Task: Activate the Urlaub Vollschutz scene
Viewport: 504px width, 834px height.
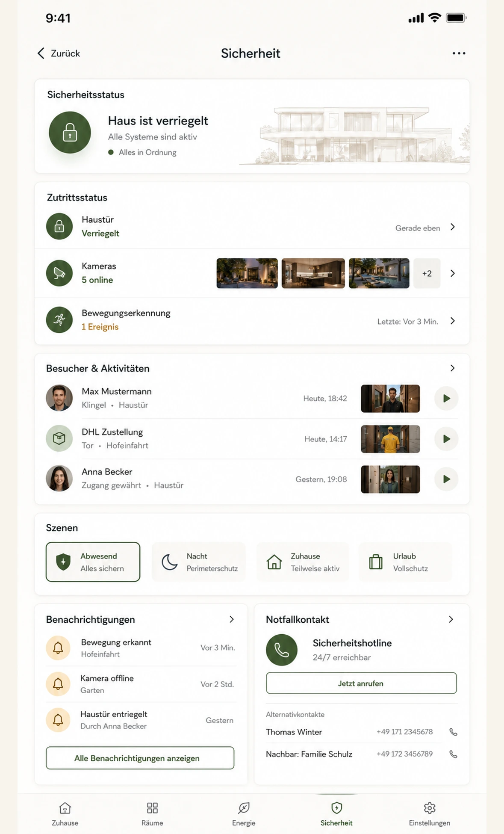Action: (x=405, y=562)
